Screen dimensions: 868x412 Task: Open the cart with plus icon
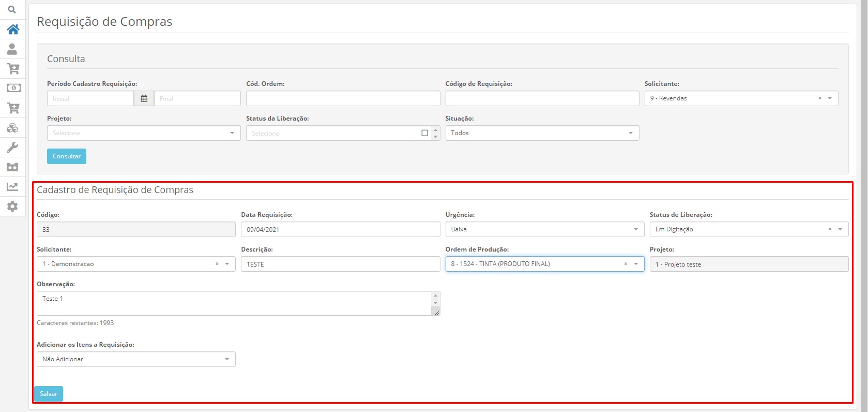click(x=12, y=108)
